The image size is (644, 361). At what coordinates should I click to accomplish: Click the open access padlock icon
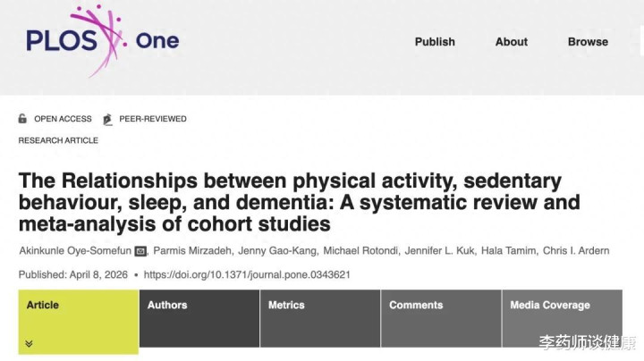tap(23, 119)
